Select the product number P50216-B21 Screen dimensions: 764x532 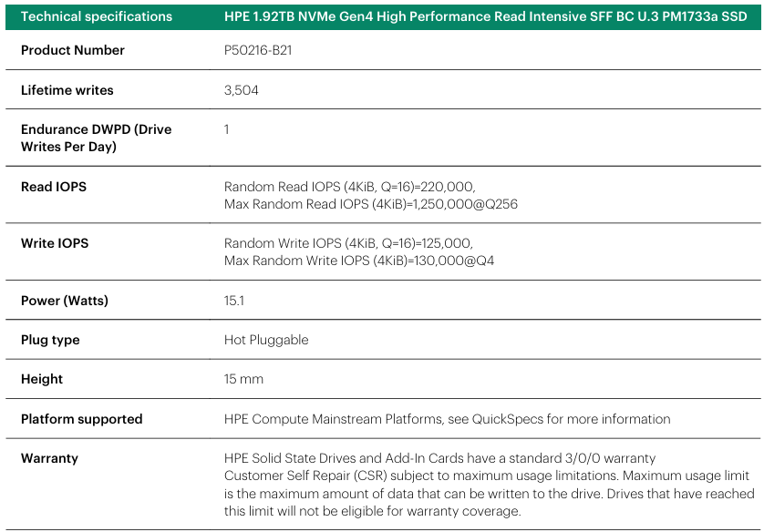[258, 50]
